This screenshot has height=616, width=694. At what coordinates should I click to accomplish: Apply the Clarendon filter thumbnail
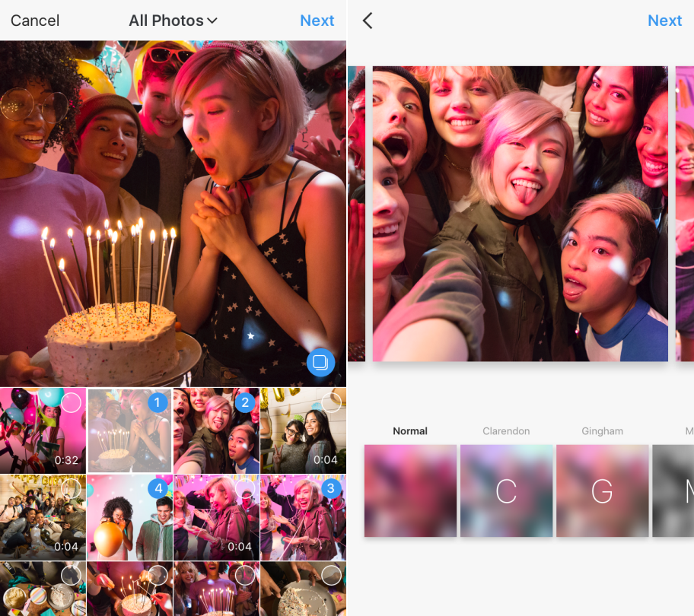click(x=506, y=491)
